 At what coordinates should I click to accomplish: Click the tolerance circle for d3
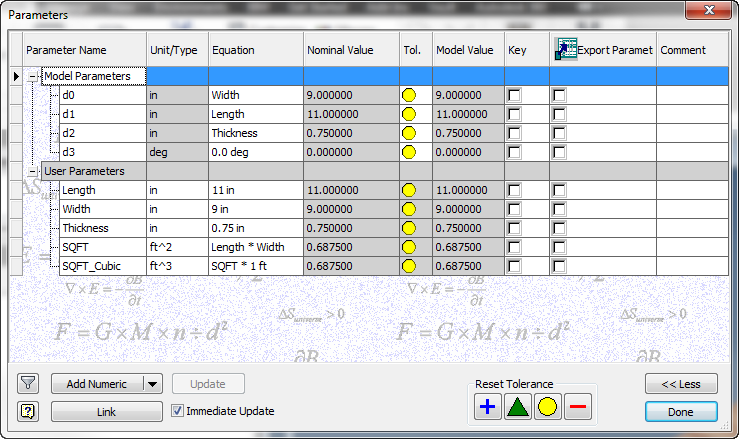click(x=409, y=152)
